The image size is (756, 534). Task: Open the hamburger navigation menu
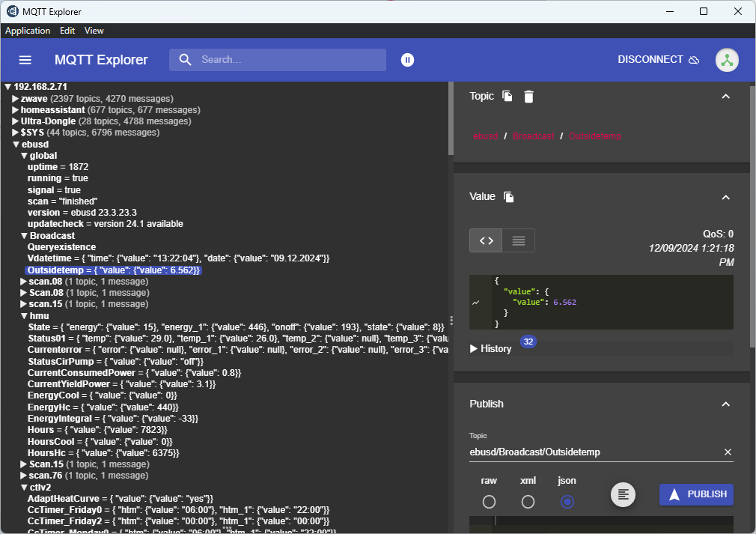25,60
